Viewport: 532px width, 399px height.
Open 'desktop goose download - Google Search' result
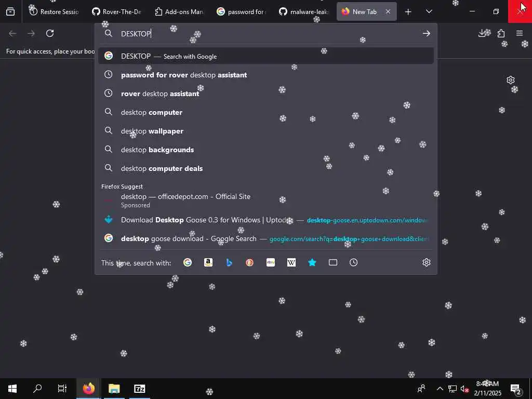(266, 238)
